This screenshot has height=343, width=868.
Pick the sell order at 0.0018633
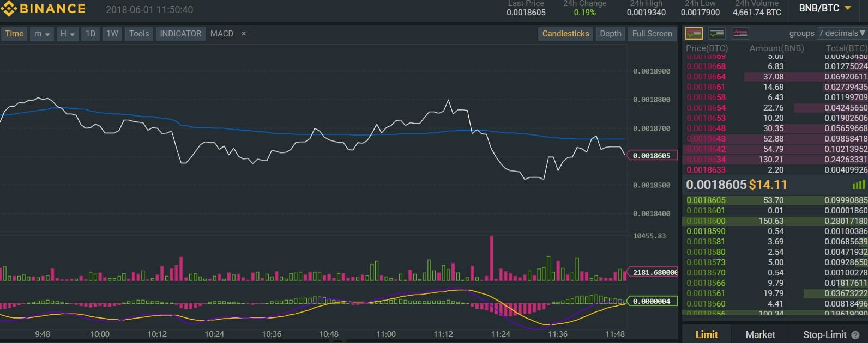click(775, 170)
